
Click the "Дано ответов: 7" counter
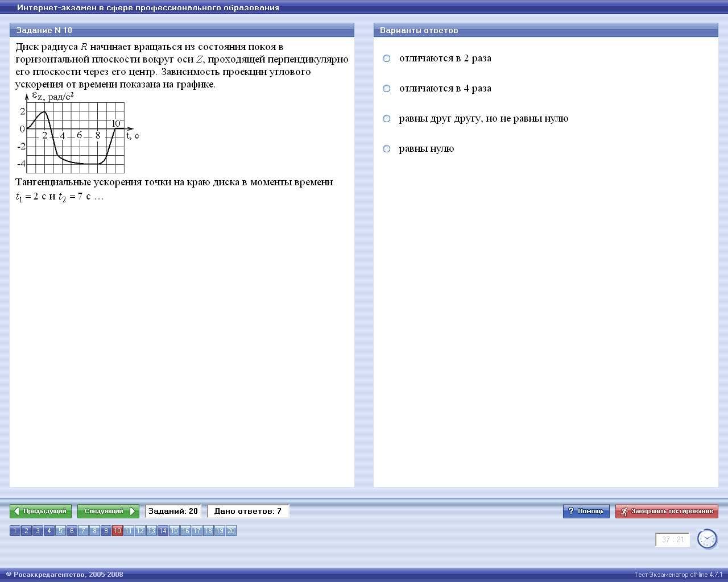click(248, 512)
